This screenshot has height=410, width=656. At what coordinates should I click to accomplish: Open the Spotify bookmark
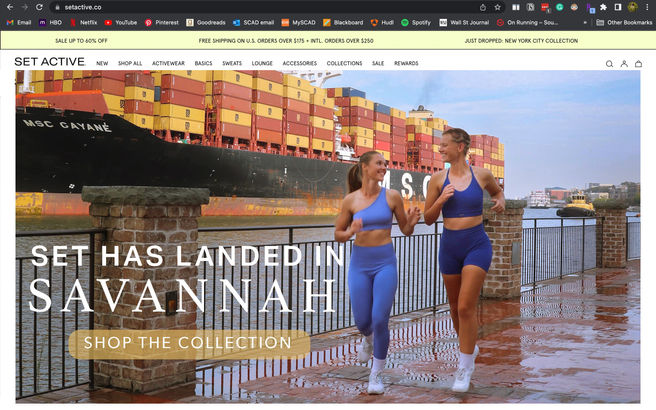pos(416,23)
